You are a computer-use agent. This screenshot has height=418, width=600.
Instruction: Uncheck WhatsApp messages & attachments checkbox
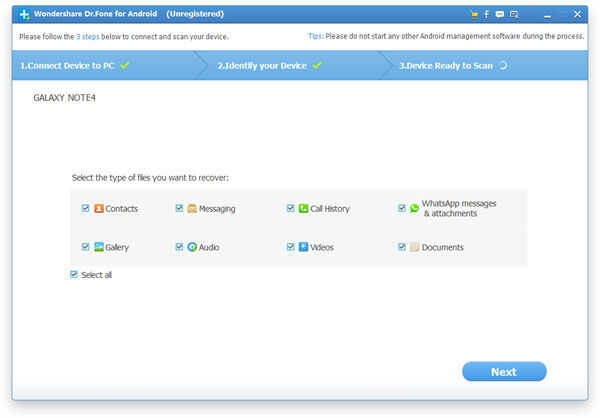[401, 208]
